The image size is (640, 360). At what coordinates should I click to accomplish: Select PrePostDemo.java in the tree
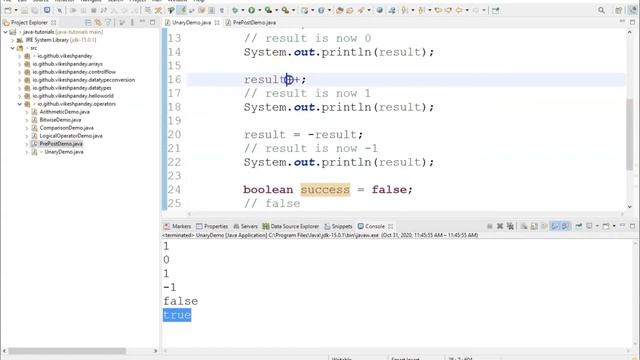point(61,144)
